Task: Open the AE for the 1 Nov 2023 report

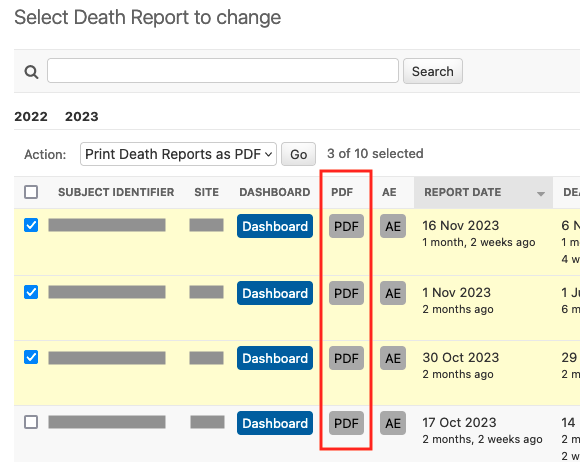Action: point(393,293)
